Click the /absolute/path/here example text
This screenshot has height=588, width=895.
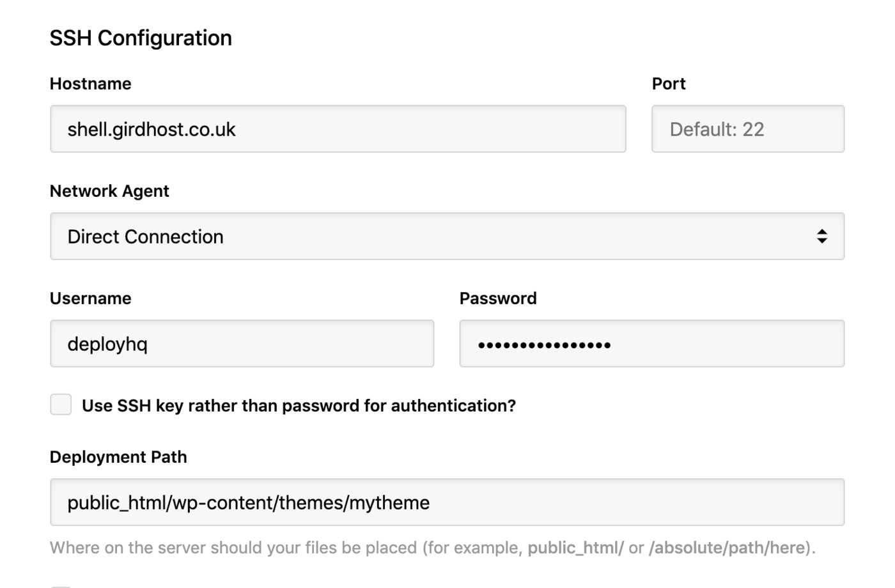pos(726,548)
